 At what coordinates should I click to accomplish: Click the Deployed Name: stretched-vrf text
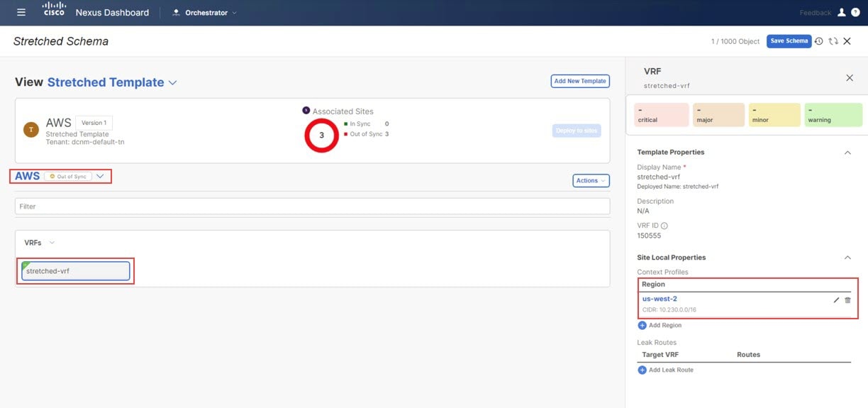(x=677, y=186)
